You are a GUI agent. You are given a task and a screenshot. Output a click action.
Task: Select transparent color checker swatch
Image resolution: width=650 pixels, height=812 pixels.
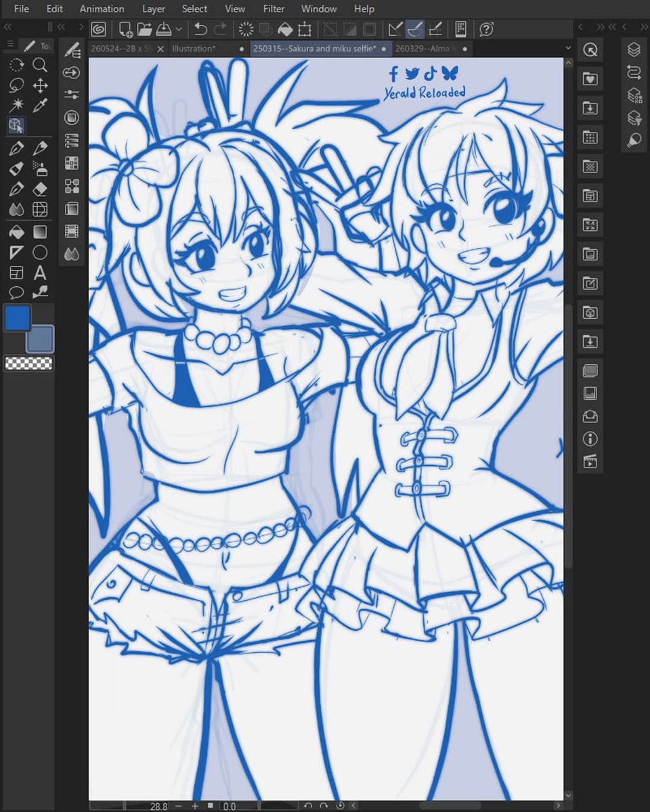(28, 363)
